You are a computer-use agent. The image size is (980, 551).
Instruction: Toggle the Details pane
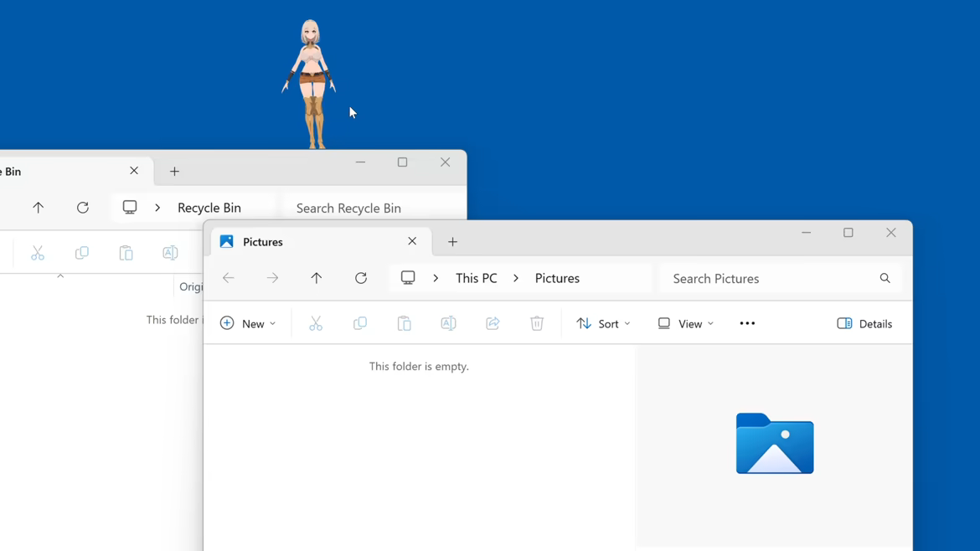[865, 323]
